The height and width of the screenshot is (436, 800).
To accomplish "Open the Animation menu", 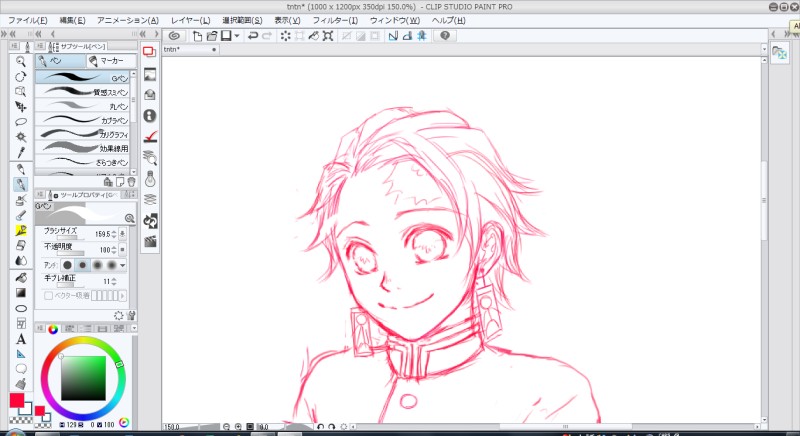I will (x=128, y=20).
